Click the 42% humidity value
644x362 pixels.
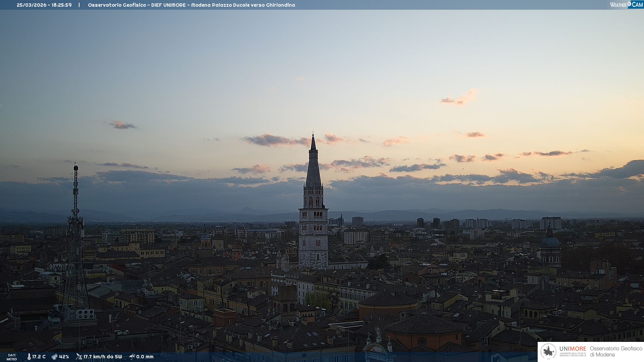[x=64, y=357]
